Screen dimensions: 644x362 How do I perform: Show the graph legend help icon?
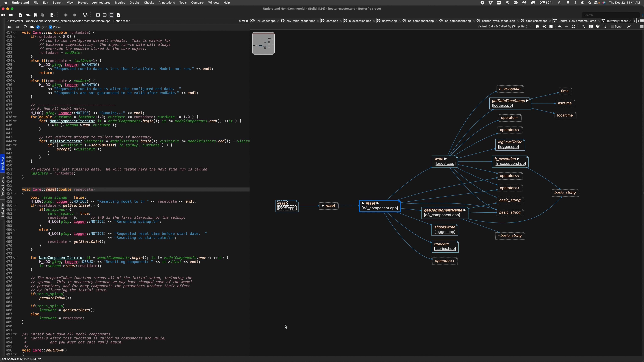tap(598, 27)
